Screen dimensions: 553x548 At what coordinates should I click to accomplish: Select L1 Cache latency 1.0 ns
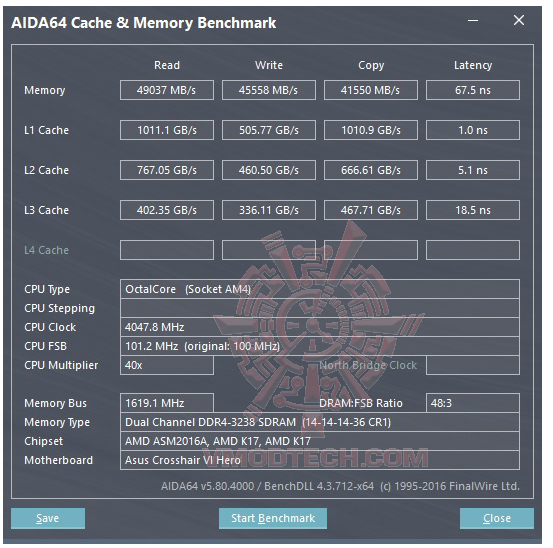pyautogui.click(x=473, y=130)
